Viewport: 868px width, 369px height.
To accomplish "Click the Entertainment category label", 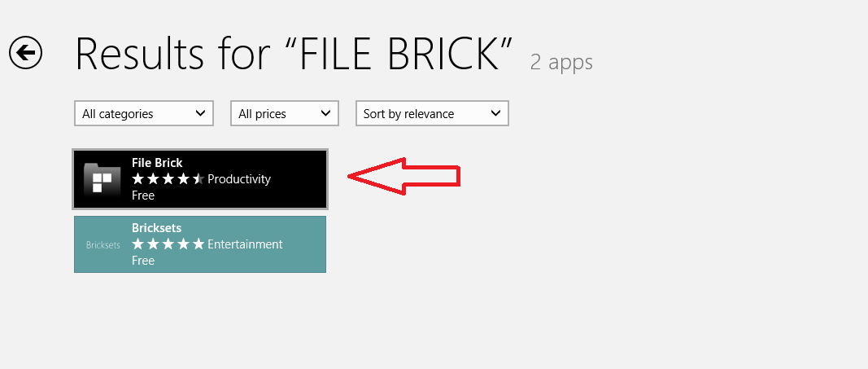I will click(x=245, y=244).
